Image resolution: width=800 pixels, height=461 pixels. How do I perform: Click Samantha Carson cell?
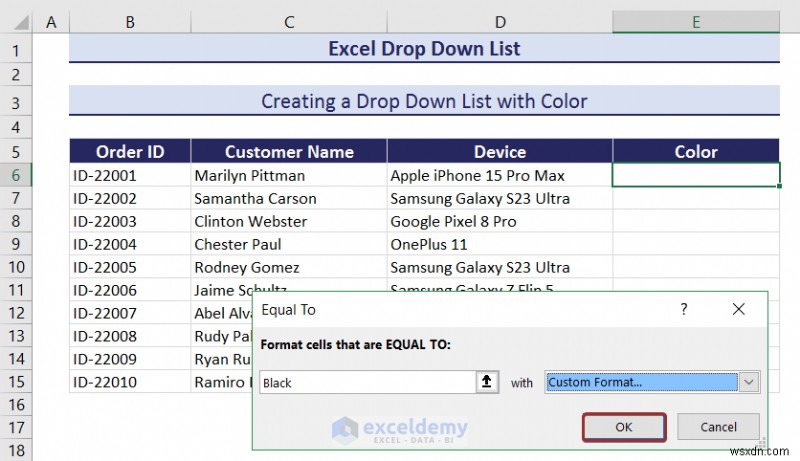289,198
